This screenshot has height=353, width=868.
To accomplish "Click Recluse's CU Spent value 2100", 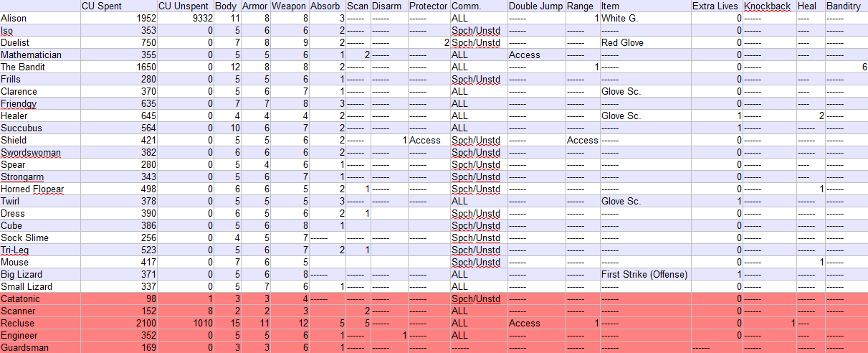I will click(118, 323).
